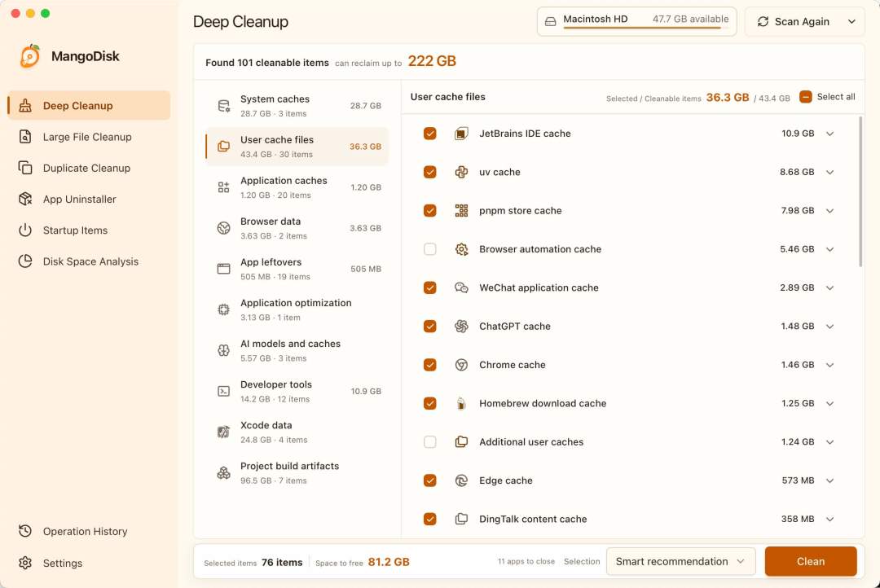Click the uv cache Python icon
This screenshot has height=588, width=880.
461,173
